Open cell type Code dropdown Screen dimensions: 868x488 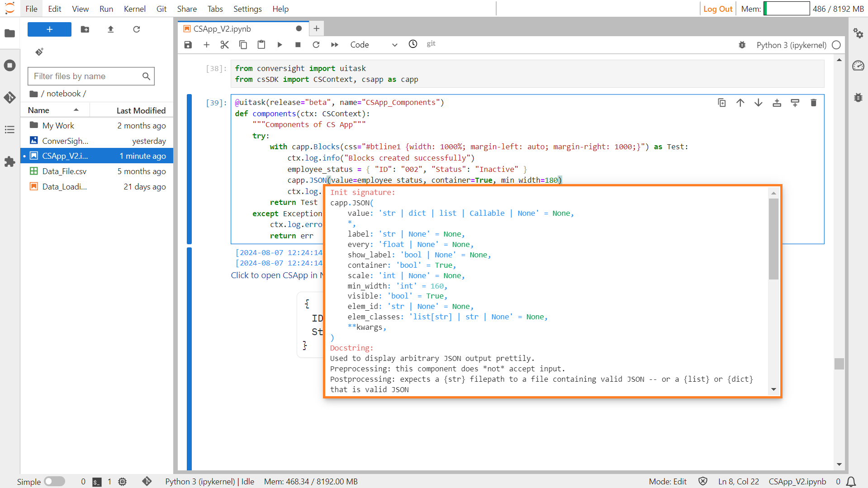[374, 45]
